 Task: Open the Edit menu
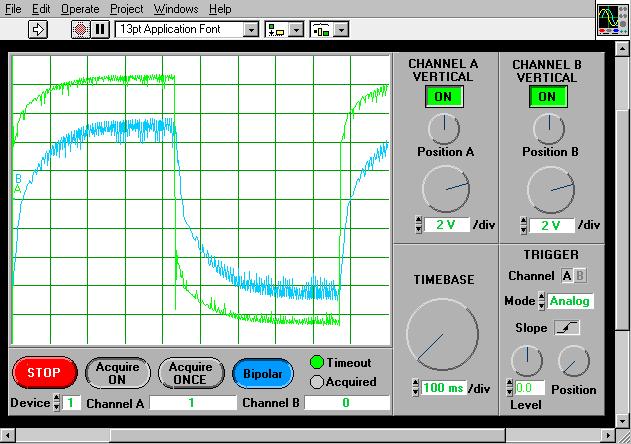41,9
